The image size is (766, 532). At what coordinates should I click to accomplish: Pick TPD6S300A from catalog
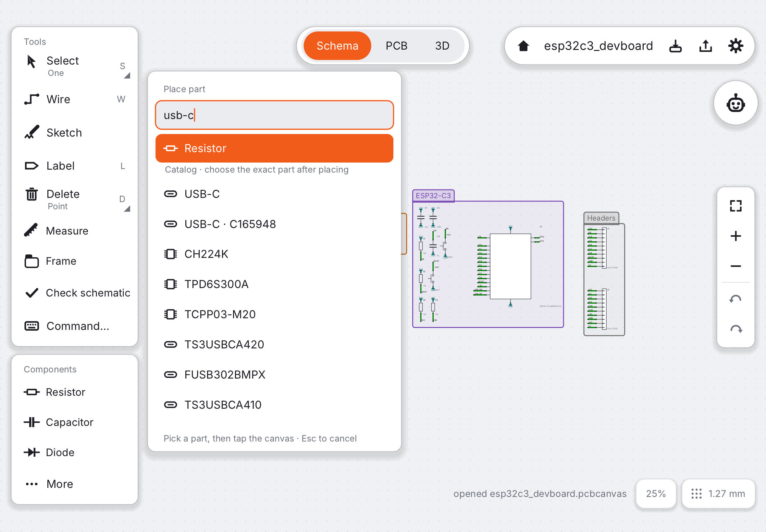275,284
